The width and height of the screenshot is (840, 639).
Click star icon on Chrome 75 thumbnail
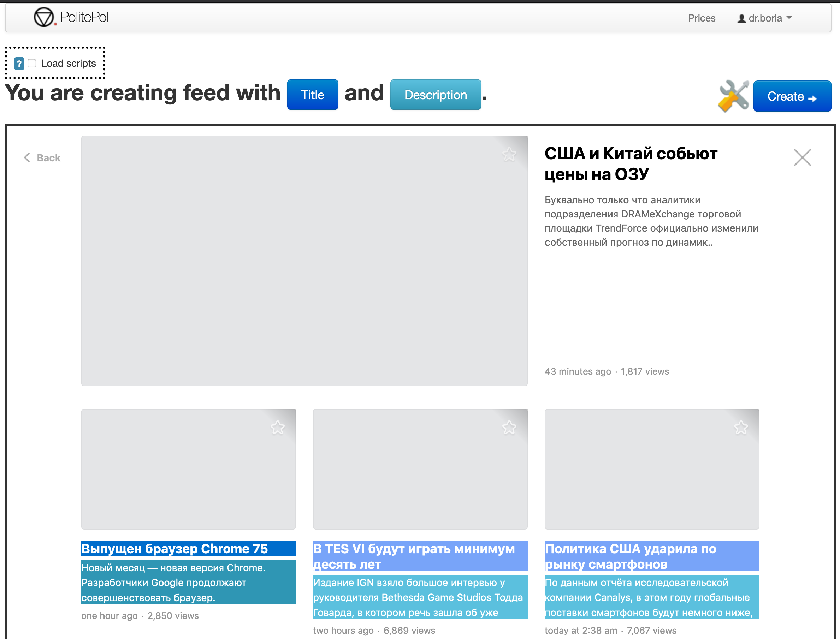[x=277, y=428]
